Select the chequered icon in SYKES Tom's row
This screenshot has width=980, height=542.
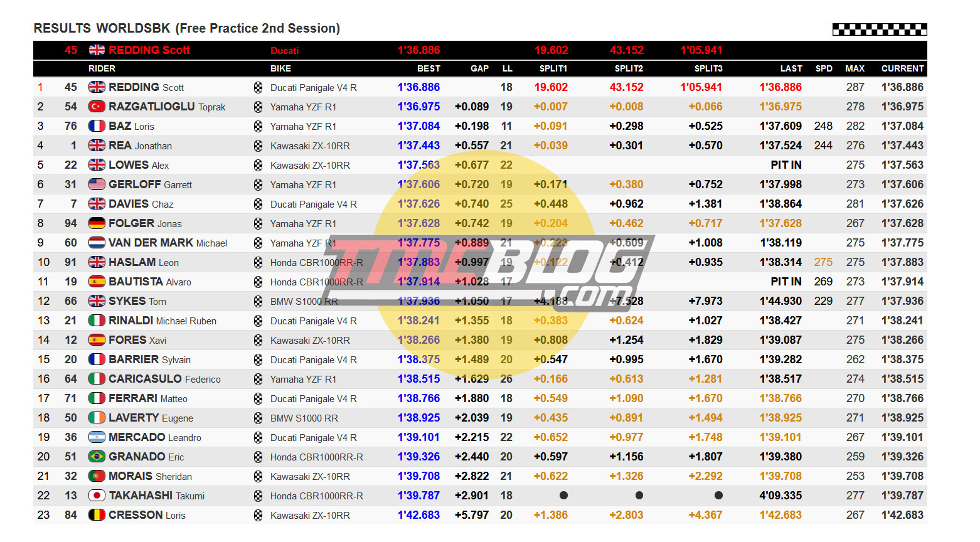(258, 302)
